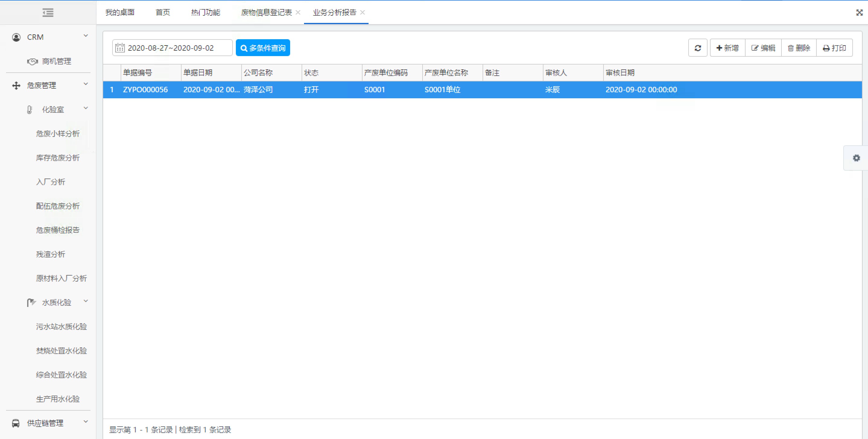Expand the 供应链管理 menu chevron
The width and height of the screenshot is (868, 439).
click(x=86, y=422)
